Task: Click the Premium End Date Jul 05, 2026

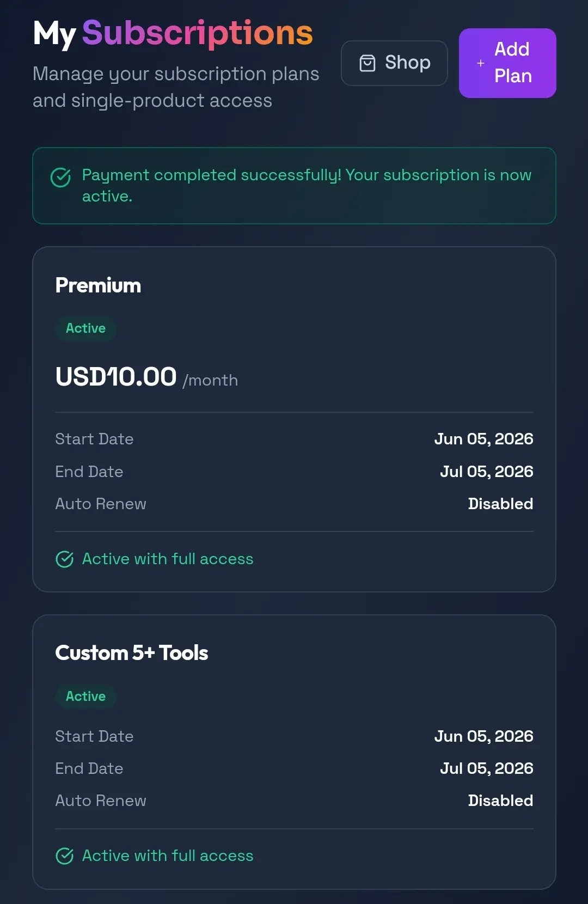Action: pyautogui.click(x=486, y=472)
